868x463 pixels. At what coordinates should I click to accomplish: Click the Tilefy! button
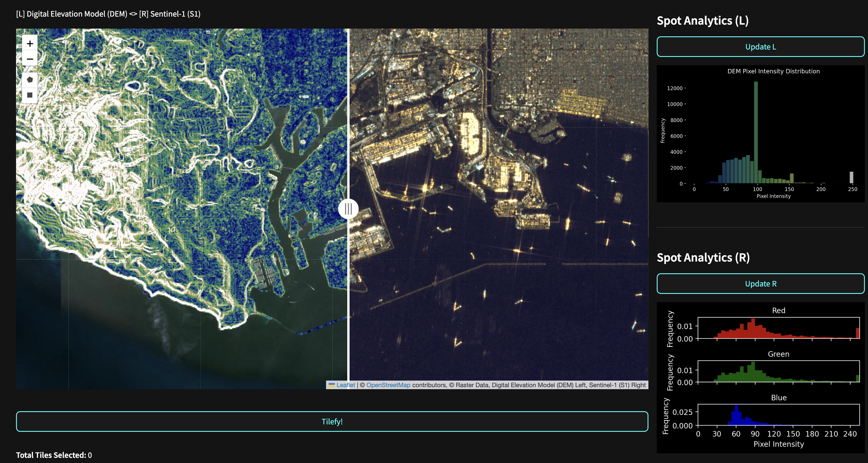pos(332,421)
